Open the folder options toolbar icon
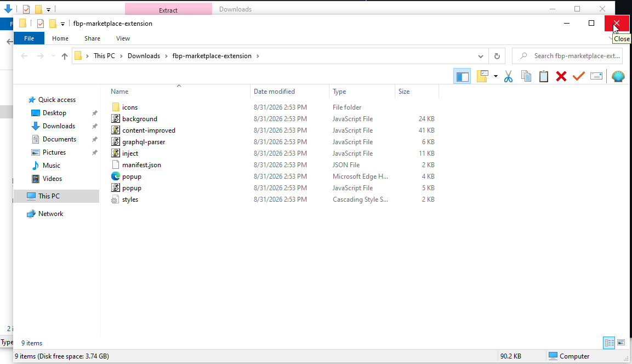The height and width of the screenshot is (364, 632). click(x=482, y=76)
